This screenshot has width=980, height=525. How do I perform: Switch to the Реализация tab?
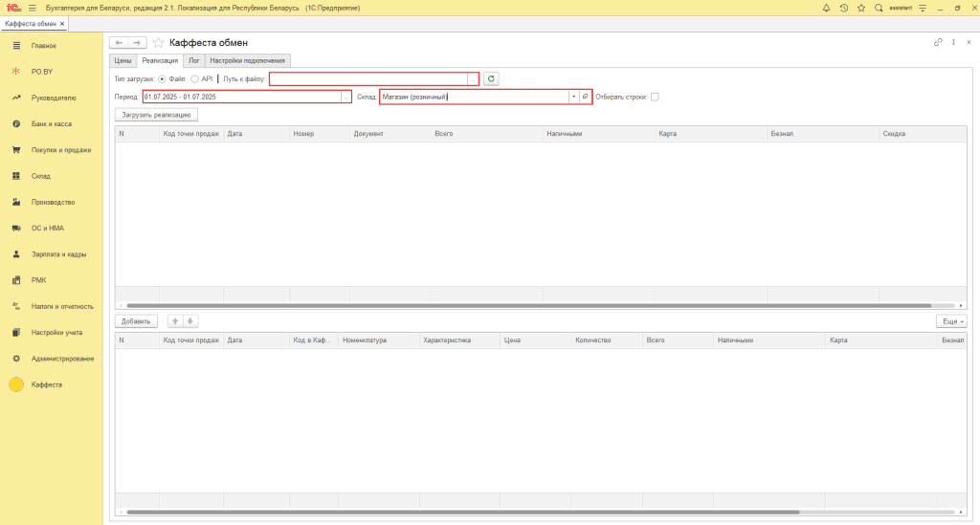click(160, 60)
